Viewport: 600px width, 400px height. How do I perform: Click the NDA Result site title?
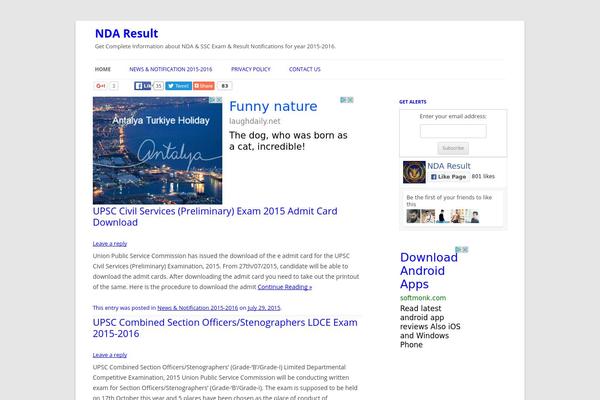pyautogui.click(x=126, y=33)
